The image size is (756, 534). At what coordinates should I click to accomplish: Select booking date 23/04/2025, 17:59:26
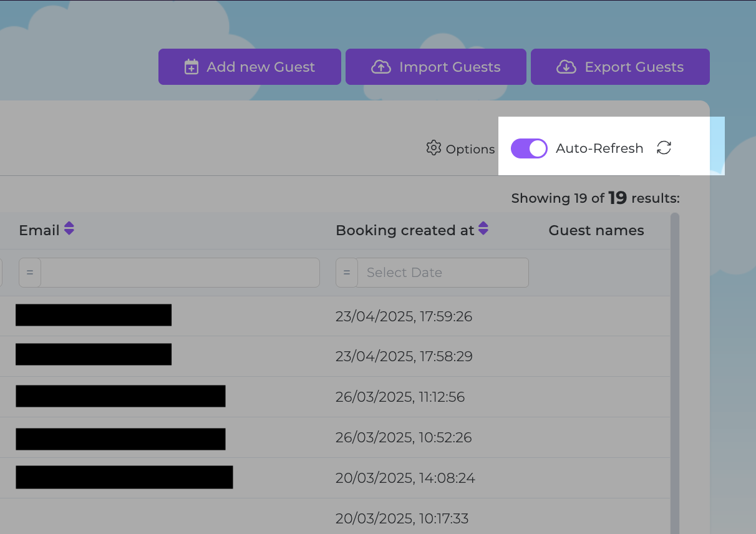point(404,316)
